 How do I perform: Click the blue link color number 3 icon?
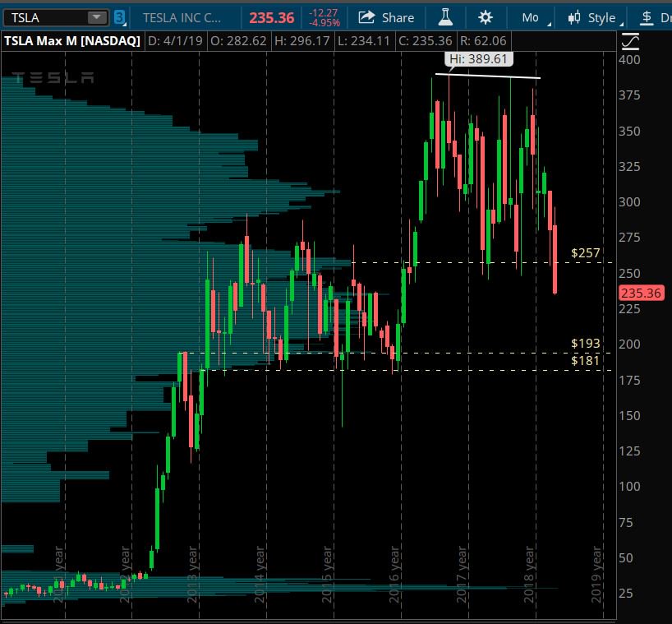[120, 17]
